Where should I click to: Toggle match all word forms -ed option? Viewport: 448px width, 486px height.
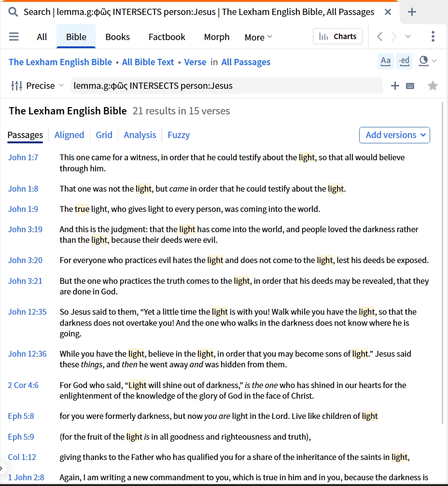point(404,61)
